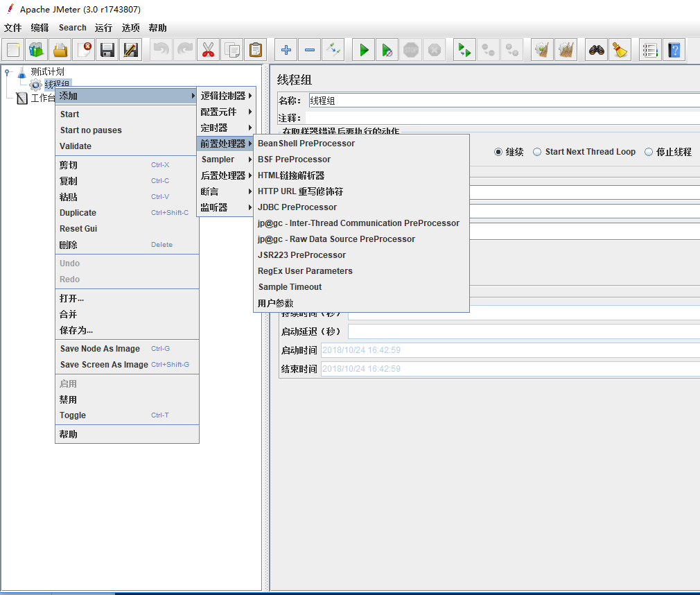Click the Toggle enable/disable toolbar icon
The image size is (700, 595).
tap(333, 50)
